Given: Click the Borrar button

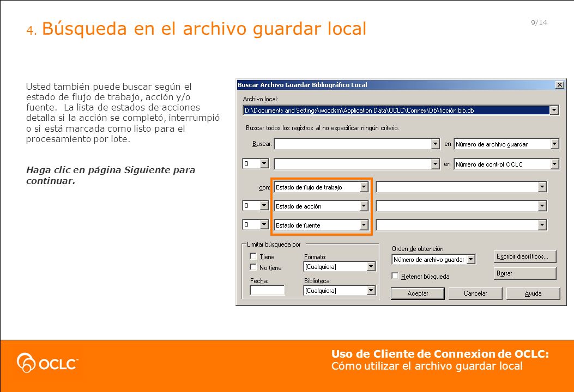Looking at the screenshot, I should point(525,273).
